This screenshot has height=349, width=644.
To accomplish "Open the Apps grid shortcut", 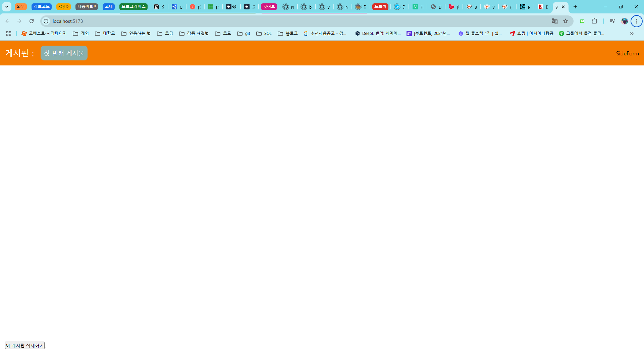I will (x=9, y=34).
